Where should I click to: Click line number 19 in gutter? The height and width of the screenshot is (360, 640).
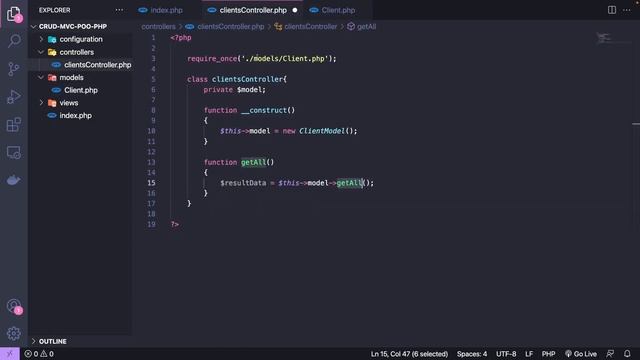point(151,224)
